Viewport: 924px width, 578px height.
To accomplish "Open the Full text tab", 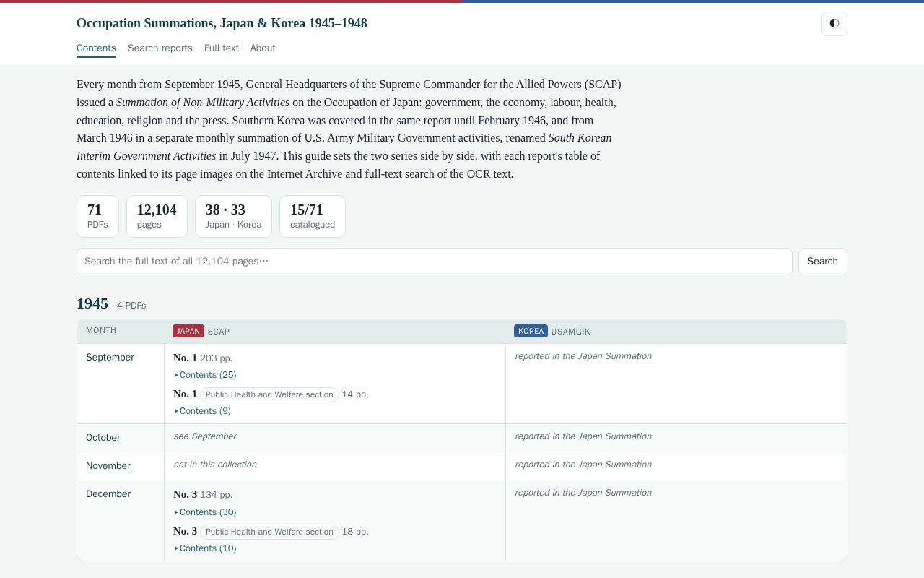I will [222, 48].
